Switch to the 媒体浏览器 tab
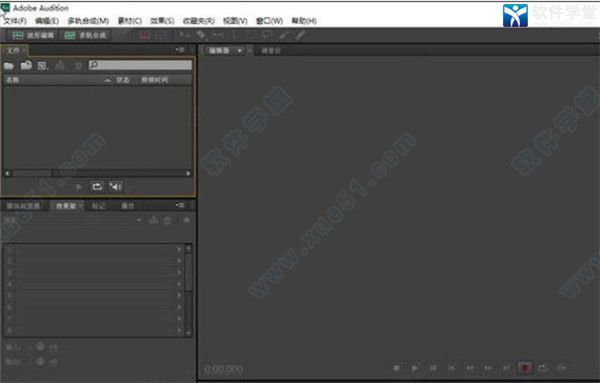Viewport: 600px width, 383px height. (x=23, y=206)
